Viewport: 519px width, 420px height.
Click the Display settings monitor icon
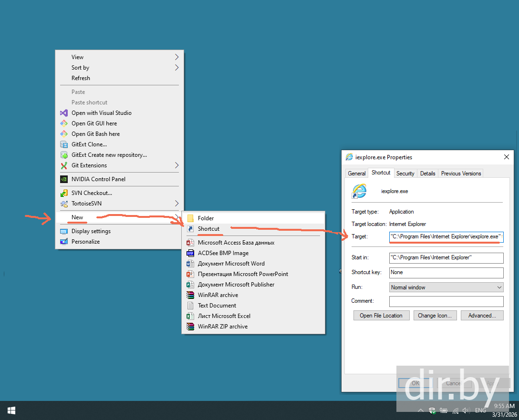click(64, 231)
